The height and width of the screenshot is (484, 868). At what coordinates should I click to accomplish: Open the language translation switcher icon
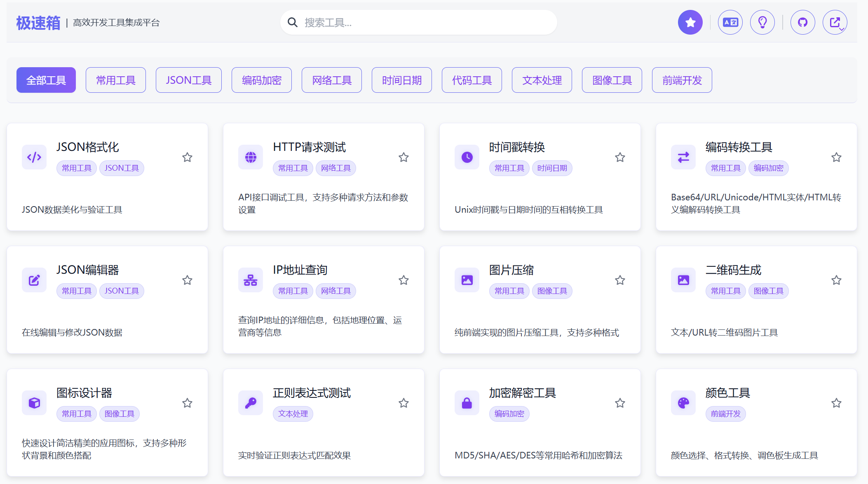[x=730, y=22]
